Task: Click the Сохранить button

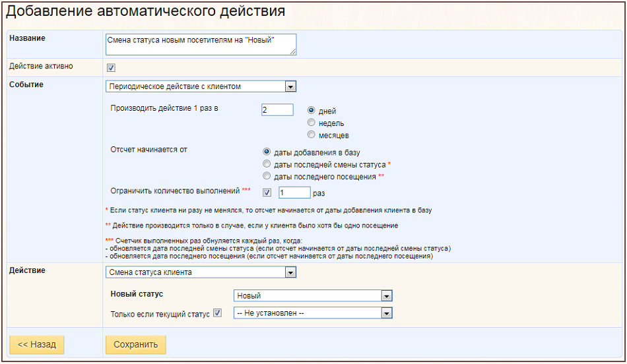Action: (135, 344)
